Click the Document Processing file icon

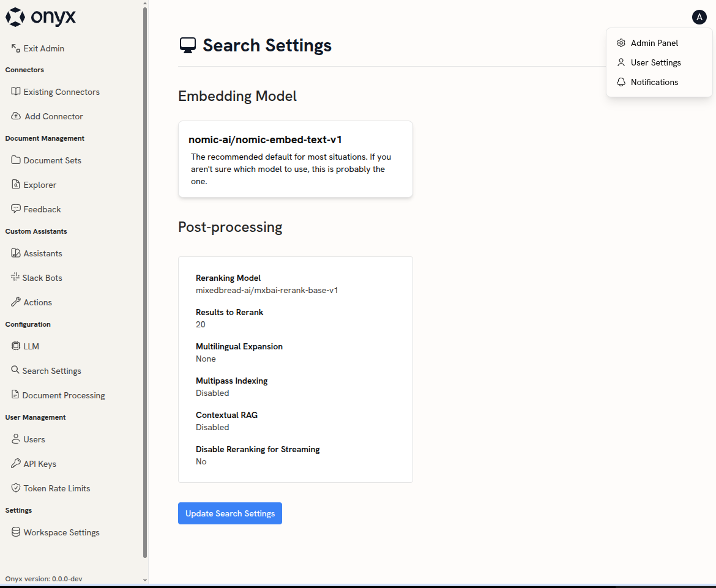point(15,395)
